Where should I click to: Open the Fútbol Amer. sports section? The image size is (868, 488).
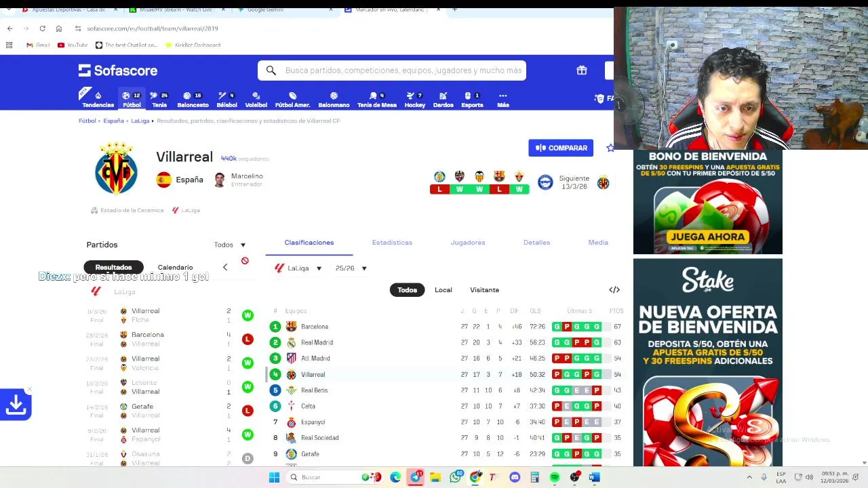pos(292,100)
